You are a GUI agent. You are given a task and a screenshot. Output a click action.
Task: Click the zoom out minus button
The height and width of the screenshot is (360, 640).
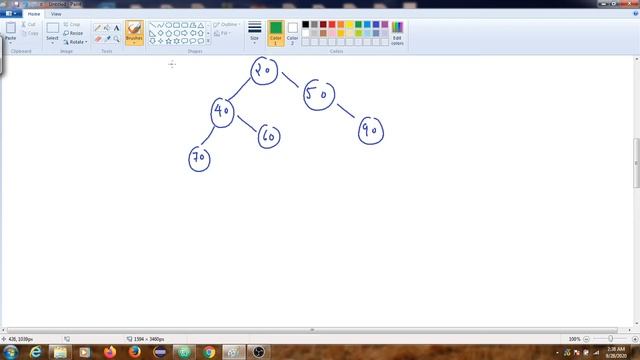pos(587,339)
